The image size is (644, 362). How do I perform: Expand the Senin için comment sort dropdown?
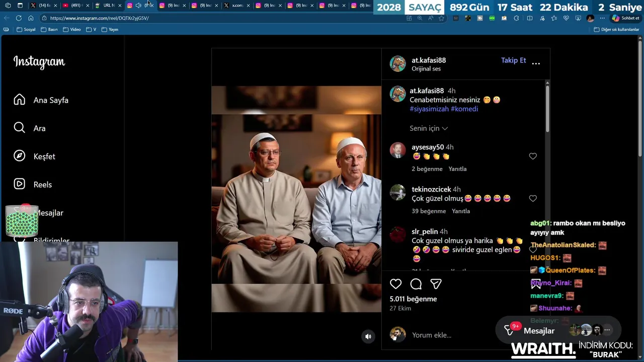[429, 128]
